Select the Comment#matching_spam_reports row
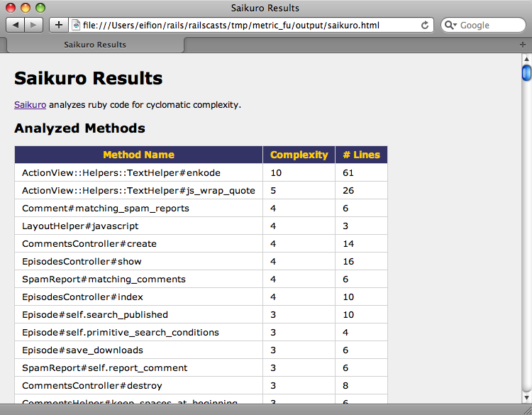 pos(201,208)
